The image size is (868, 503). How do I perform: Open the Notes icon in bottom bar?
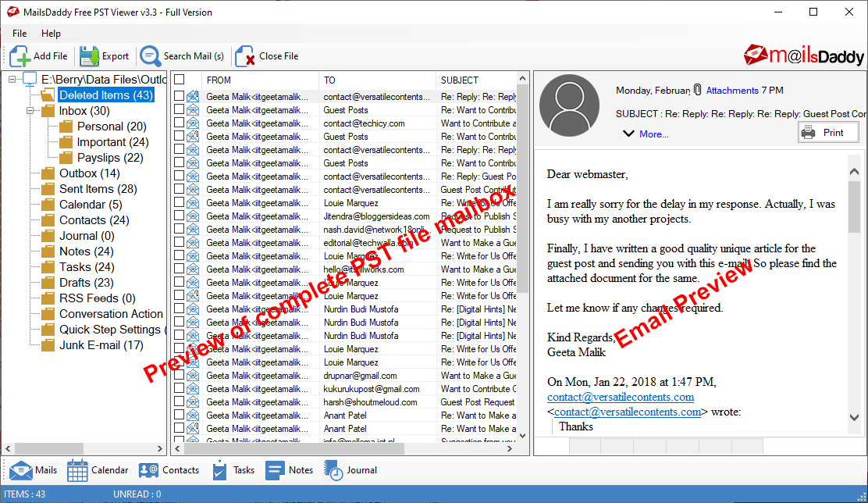click(x=275, y=470)
